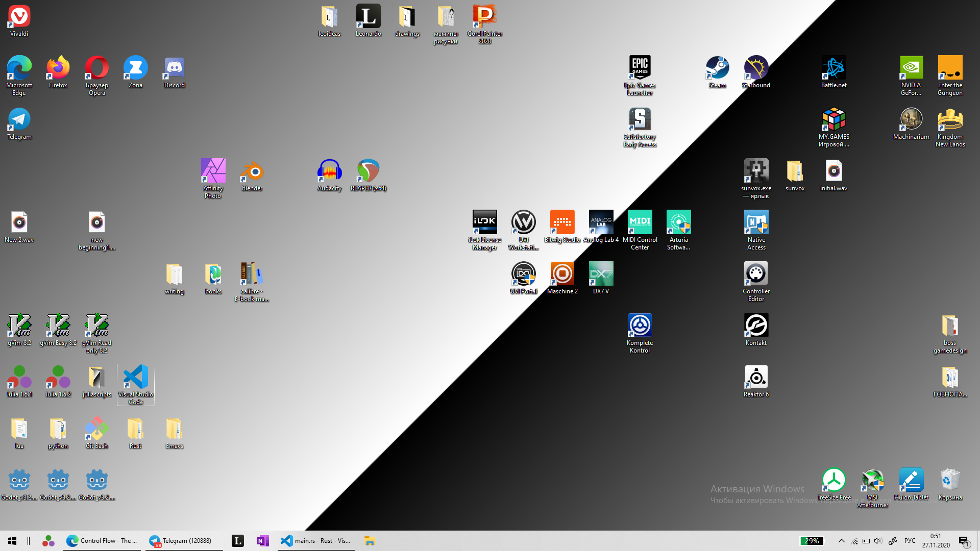Viewport: 980px width, 551px height.
Task: Select the UVI Portal shortcut
Action: 524,278
